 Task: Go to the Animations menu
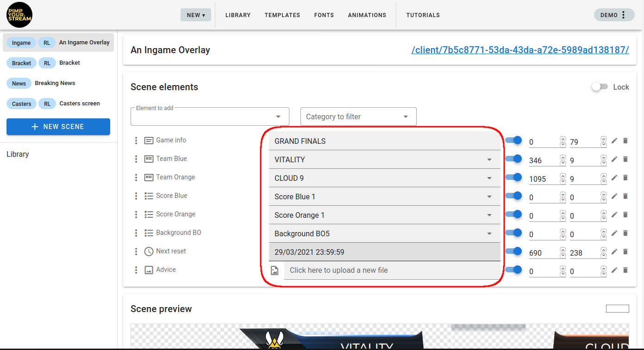point(367,15)
